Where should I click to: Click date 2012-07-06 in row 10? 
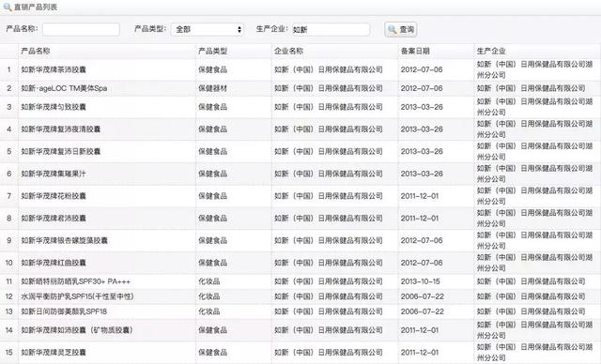tap(422, 263)
